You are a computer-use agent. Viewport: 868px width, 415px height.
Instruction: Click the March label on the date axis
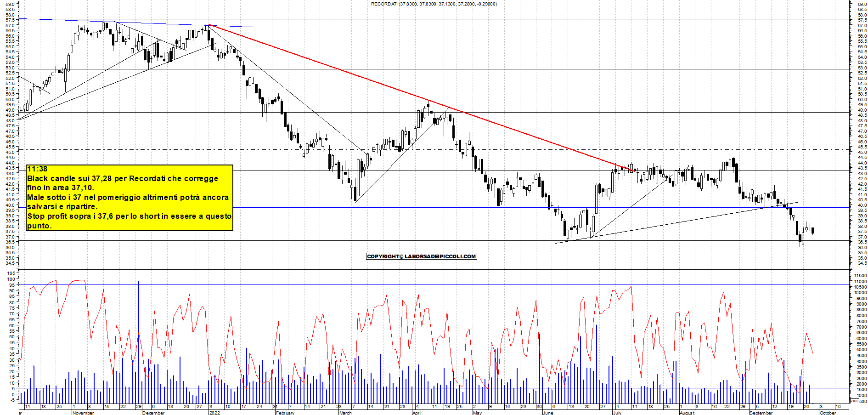pyautogui.click(x=345, y=413)
